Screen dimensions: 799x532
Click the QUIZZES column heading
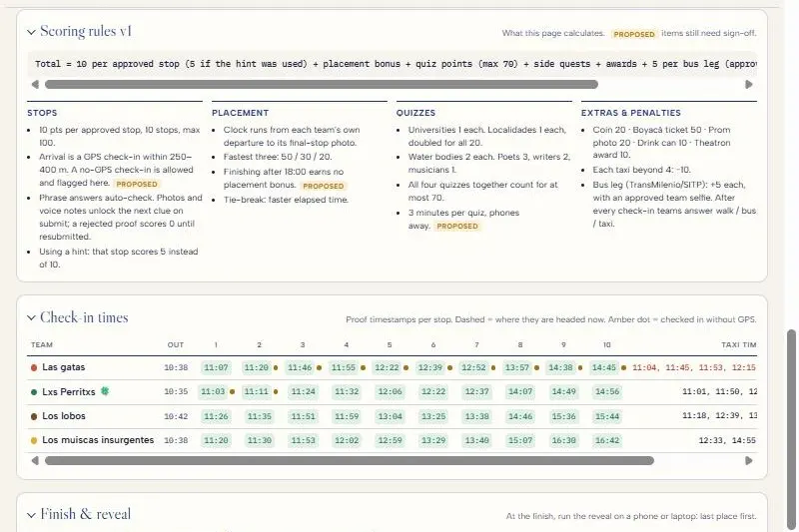click(x=415, y=113)
